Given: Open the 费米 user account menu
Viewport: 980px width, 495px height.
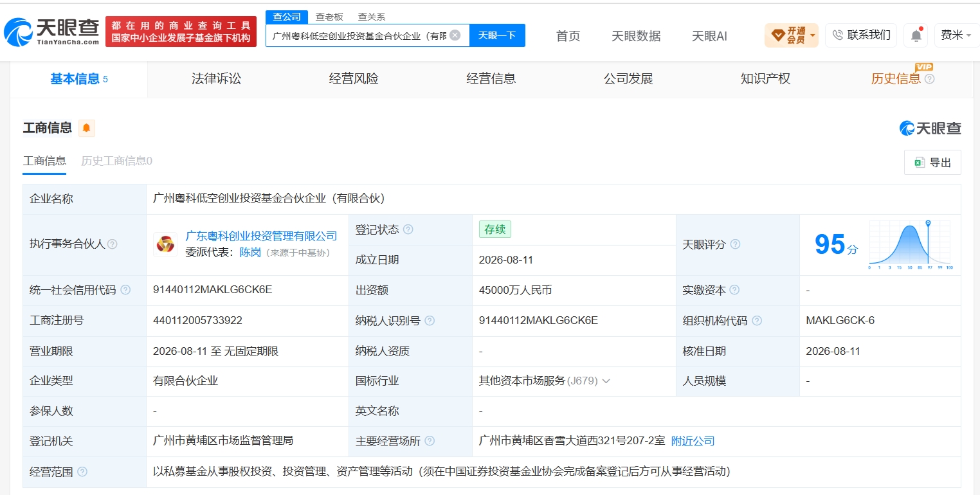Looking at the screenshot, I should pyautogui.click(x=956, y=35).
